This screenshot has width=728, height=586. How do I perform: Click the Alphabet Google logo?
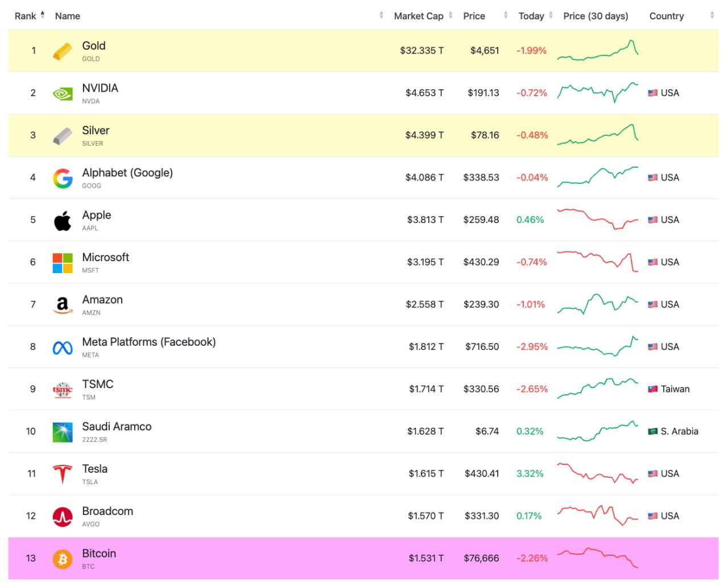pyautogui.click(x=63, y=178)
